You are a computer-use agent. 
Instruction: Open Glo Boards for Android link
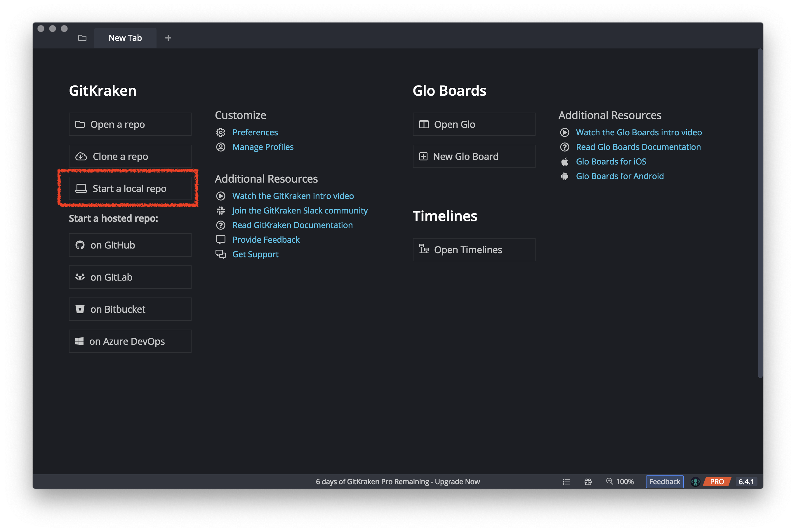click(619, 176)
